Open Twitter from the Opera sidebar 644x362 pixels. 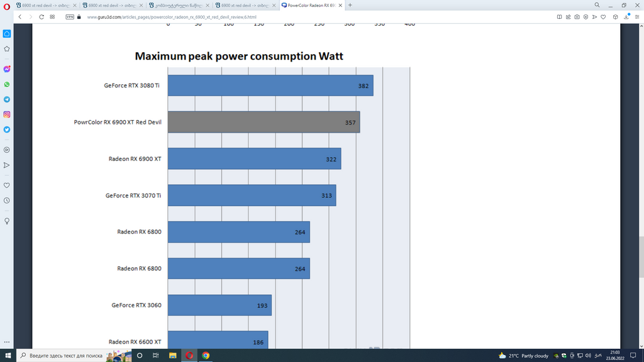[x=7, y=129]
